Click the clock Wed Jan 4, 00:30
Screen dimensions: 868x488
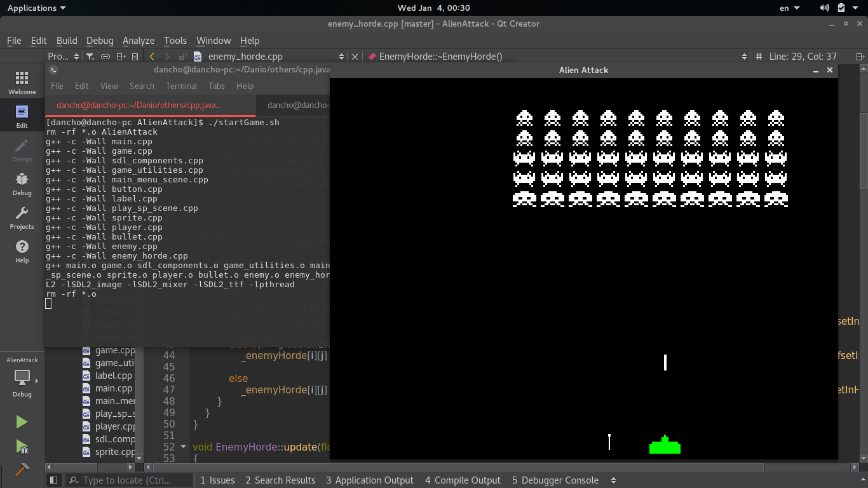tap(434, 8)
